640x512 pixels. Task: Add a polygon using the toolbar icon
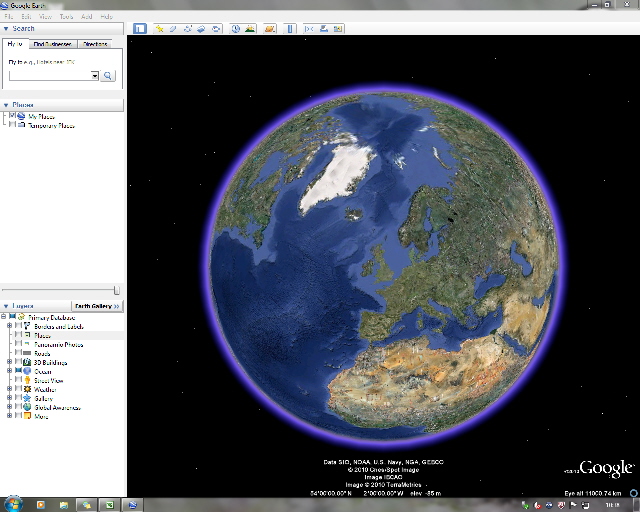point(173,29)
